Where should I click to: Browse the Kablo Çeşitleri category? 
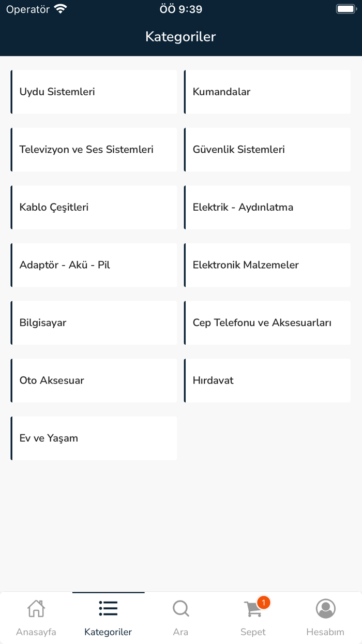pos(94,207)
